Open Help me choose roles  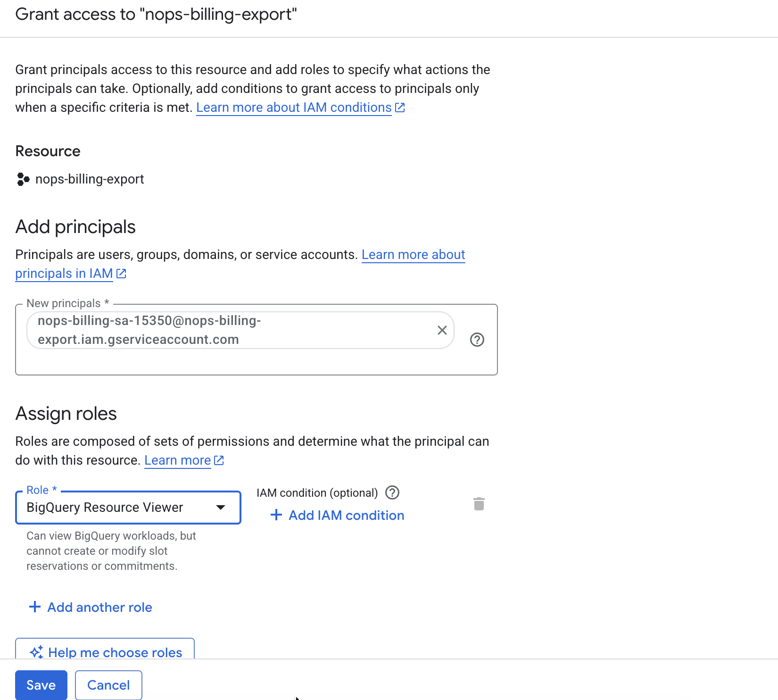105,652
